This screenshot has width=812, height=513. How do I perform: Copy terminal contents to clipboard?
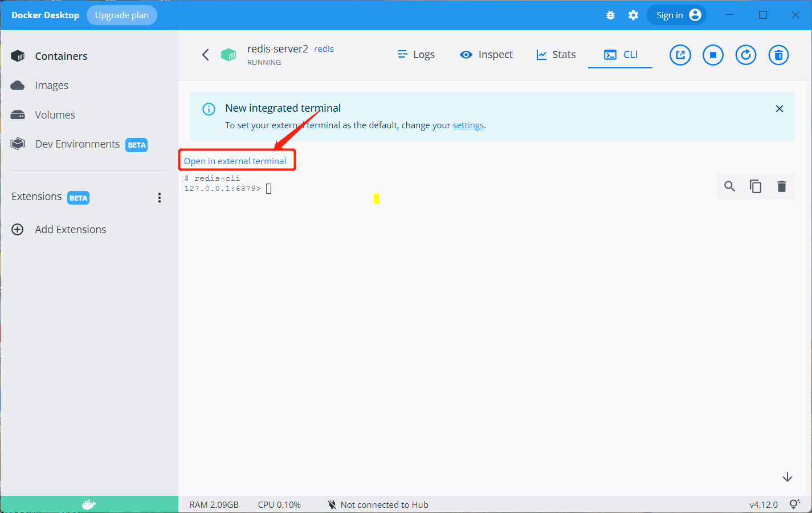(x=756, y=186)
